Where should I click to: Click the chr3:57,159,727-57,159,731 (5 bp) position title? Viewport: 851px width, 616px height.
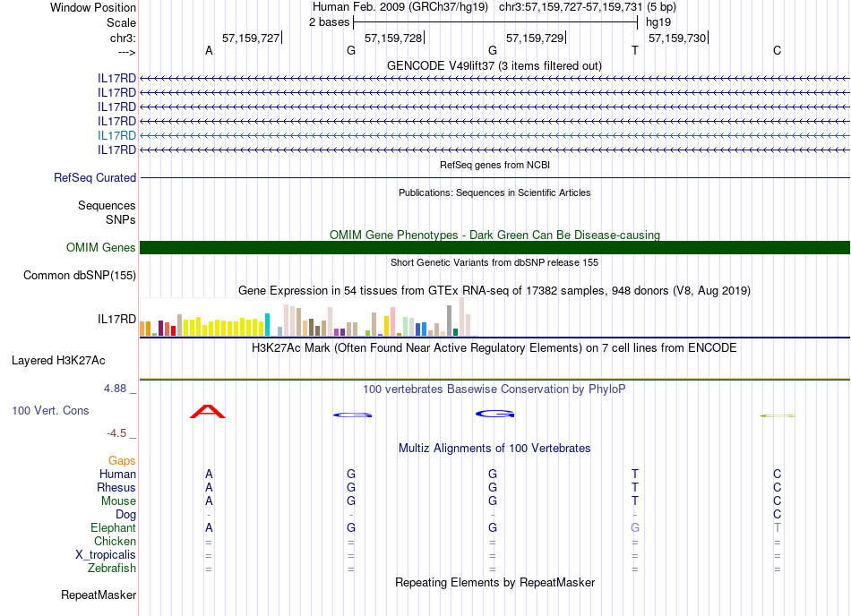588,7
